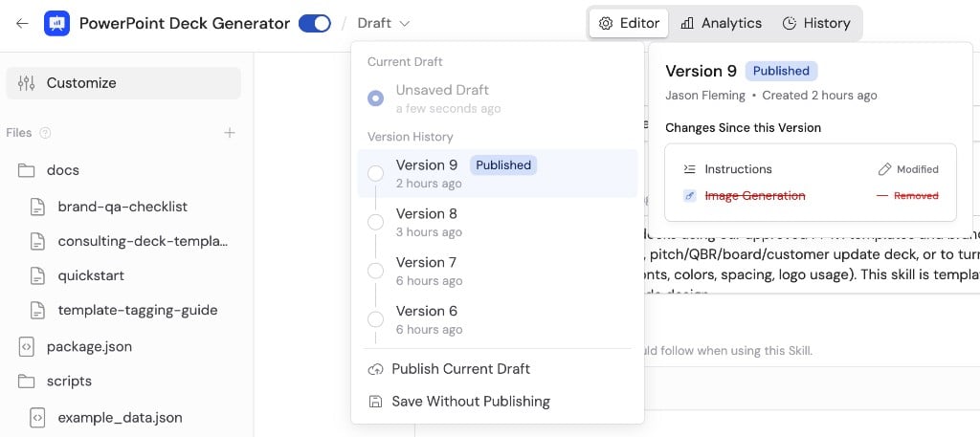Click the Image Generation tool icon
Image resolution: width=980 pixels, height=437 pixels.
(x=689, y=196)
